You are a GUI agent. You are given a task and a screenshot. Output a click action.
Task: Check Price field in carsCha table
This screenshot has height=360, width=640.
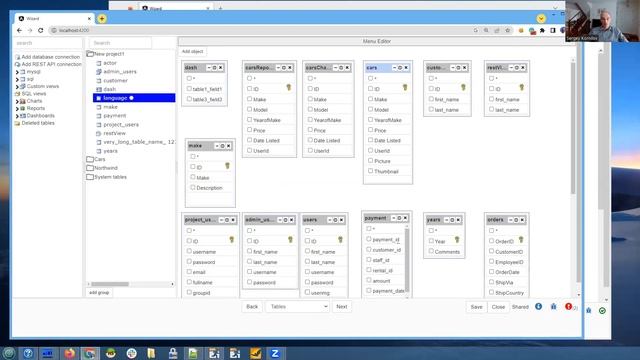click(310, 130)
